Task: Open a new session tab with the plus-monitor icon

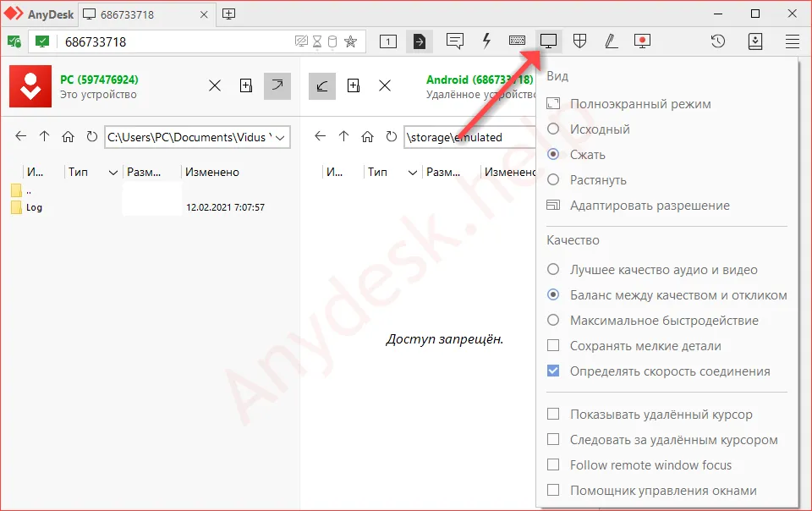Action: click(x=229, y=14)
